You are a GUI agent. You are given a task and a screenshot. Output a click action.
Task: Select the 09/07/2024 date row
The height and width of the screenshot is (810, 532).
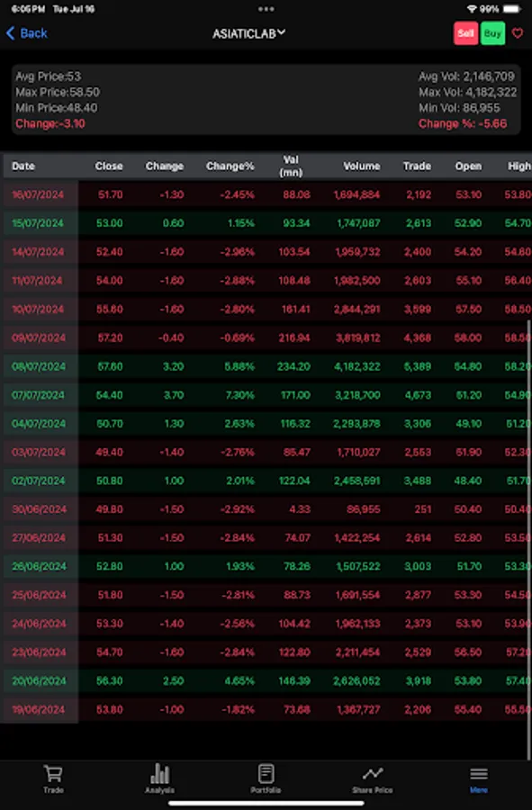[x=266, y=337]
